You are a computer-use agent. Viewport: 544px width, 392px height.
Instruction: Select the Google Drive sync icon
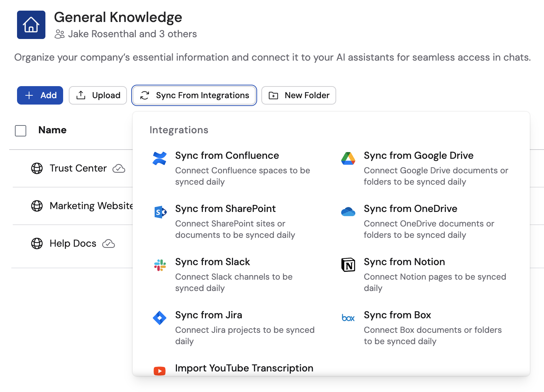[348, 158]
